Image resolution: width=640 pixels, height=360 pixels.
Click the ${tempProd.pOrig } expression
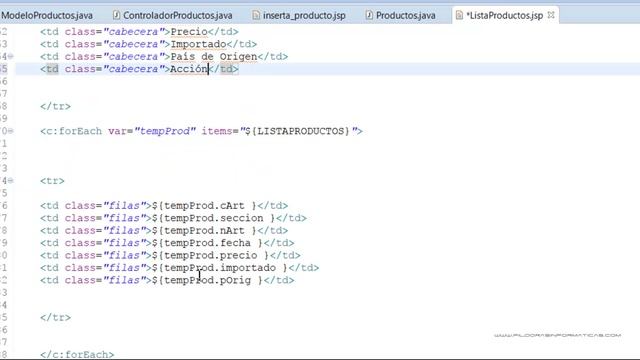[207, 280]
